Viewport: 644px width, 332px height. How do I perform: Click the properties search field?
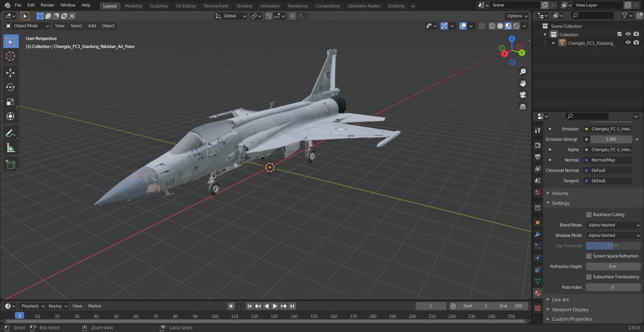click(x=587, y=116)
